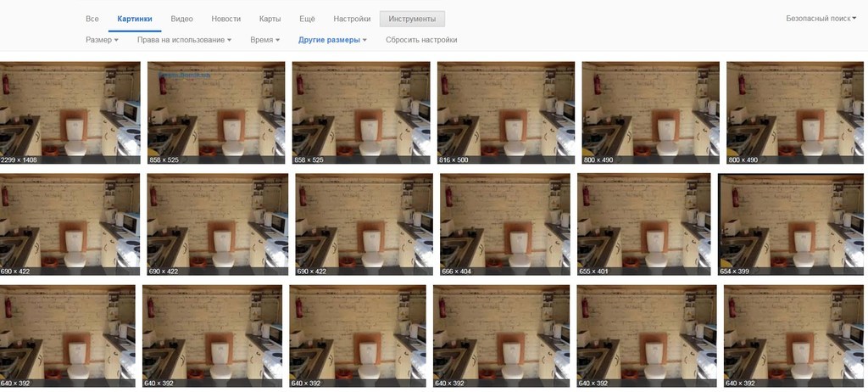Viewport: 868px width, 392px height.
Task: Go to the Новости tab
Action: tap(225, 19)
